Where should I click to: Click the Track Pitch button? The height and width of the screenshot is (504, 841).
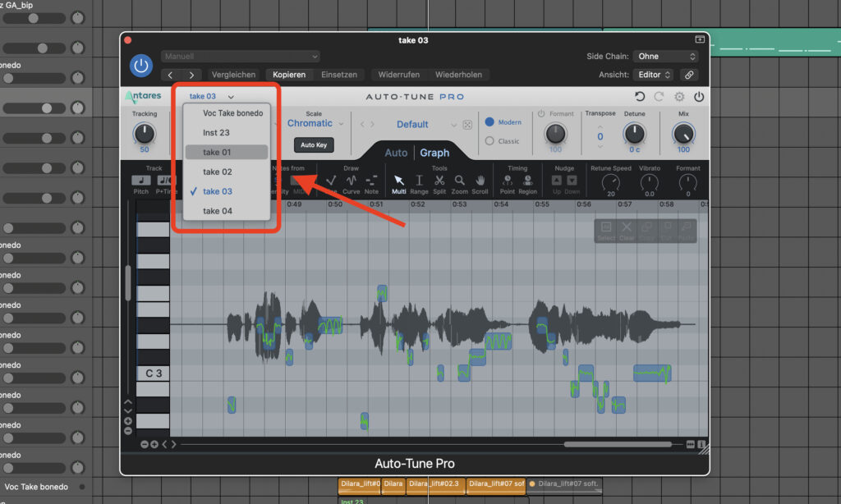tap(141, 180)
